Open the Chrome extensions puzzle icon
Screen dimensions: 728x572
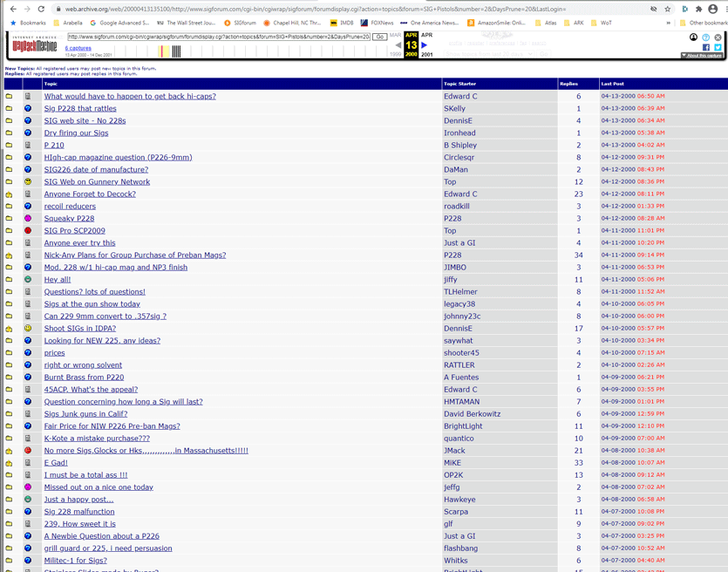click(698, 9)
